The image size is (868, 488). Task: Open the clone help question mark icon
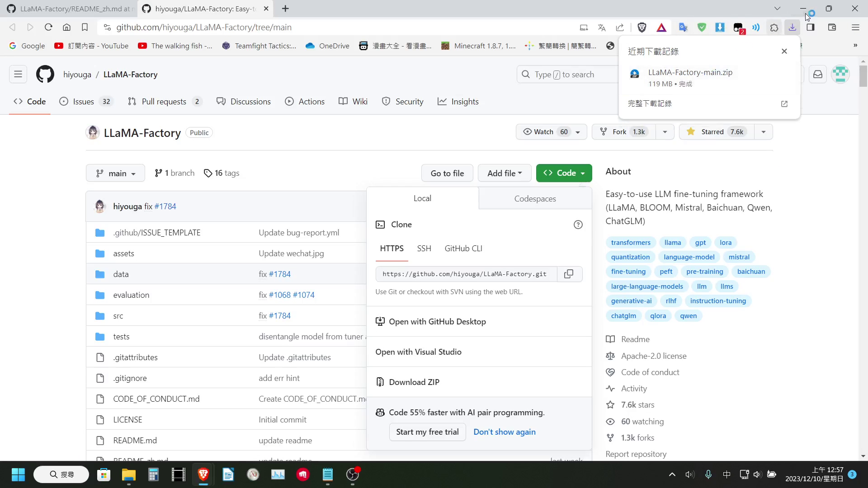coord(578,225)
